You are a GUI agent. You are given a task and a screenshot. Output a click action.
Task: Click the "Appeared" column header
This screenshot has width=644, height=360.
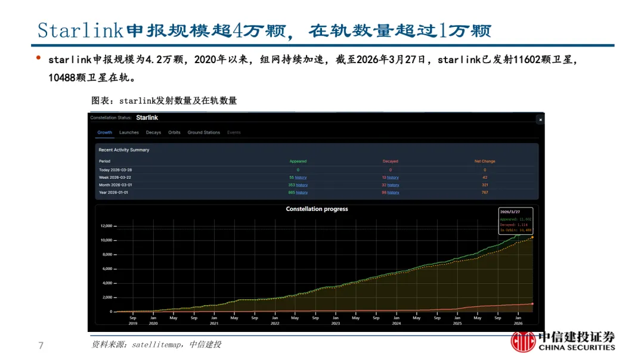298,162
